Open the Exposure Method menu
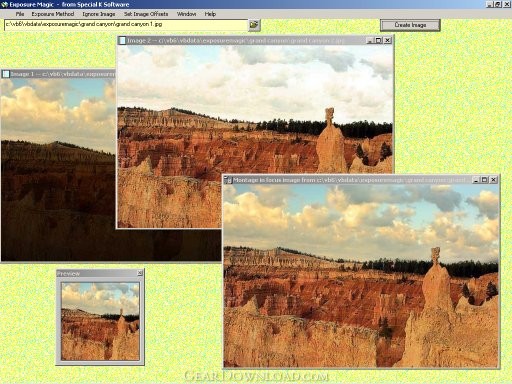Screen dimensions: 512x384 click(53, 14)
